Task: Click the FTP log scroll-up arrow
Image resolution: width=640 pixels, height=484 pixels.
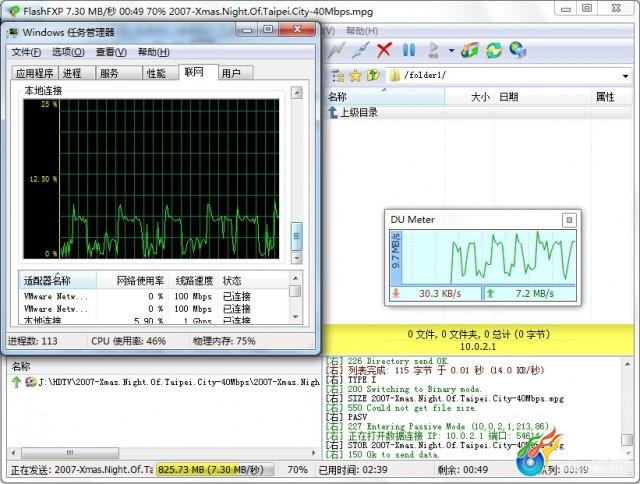Action: 627,363
